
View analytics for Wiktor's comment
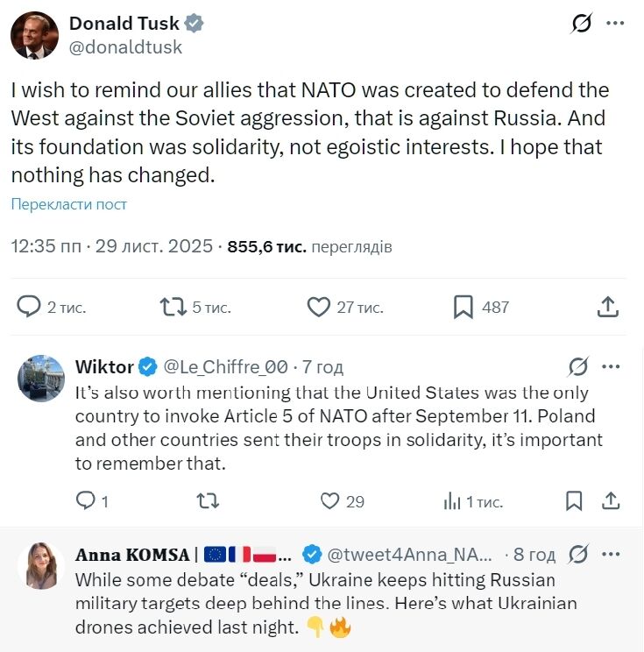[x=452, y=501]
